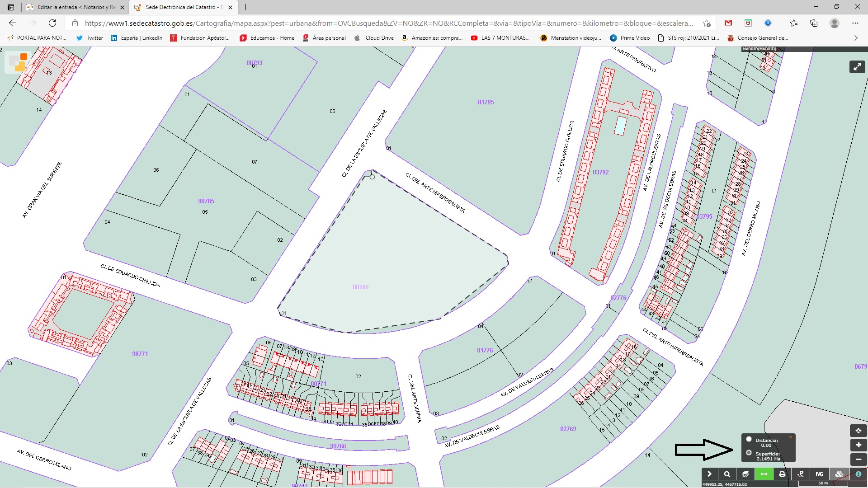The image size is (868, 488).
Task: Select the Distancia radio button
Action: (x=749, y=439)
